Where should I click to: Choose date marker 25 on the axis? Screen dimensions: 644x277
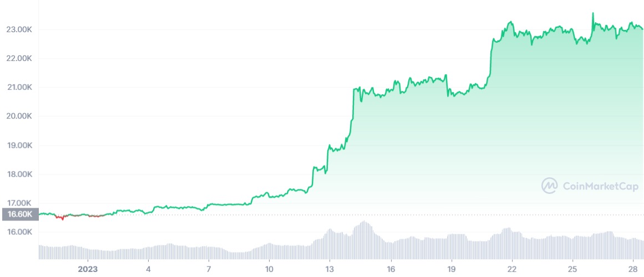(x=573, y=269)
